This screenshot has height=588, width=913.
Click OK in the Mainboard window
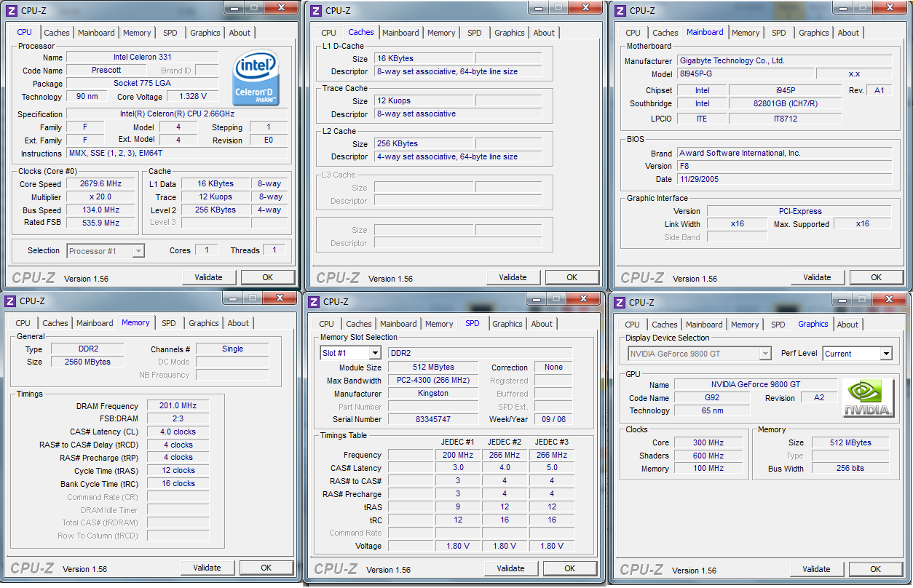[877, 277]
